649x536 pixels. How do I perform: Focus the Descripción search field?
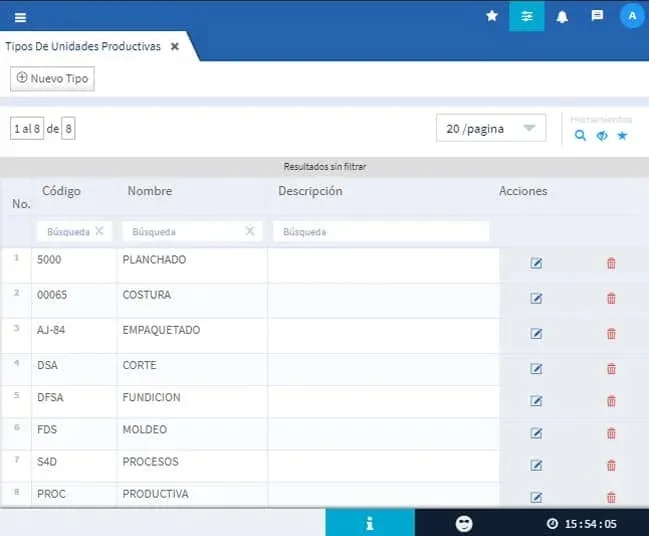381,232
